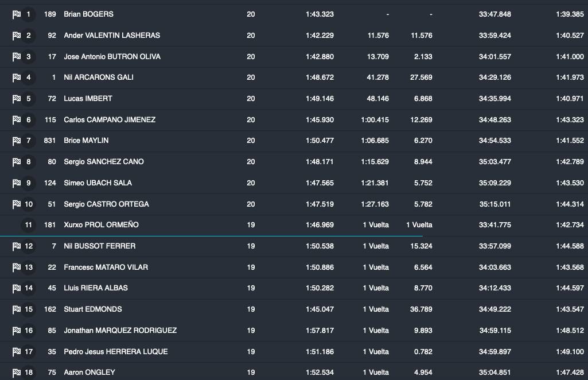Viewport: 588px width, 380px height.
Task: Click the best lap time 1:49.100
Action: pyautogui.click(x=570, y=352)
